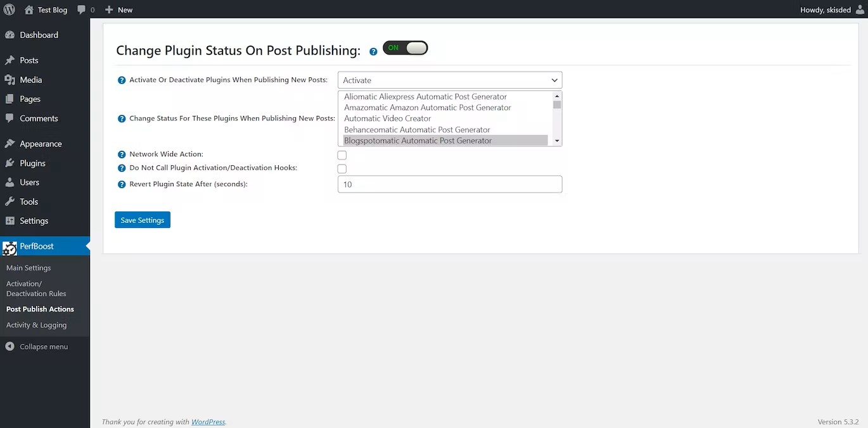Check the Network Wide Action checkbox
This screenshot has height=428, width=868.
click(342, 155)
